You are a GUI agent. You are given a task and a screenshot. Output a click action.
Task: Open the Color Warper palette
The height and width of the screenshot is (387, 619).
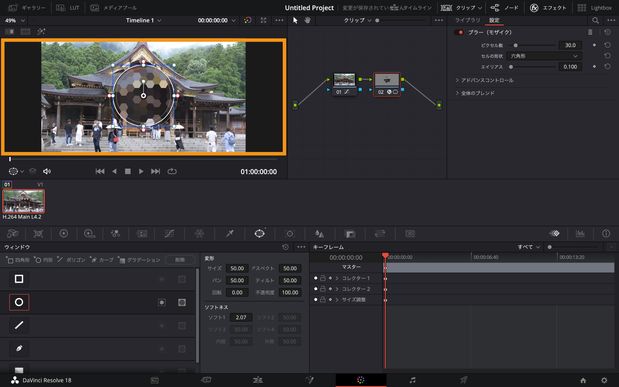(x=199, y=234)
